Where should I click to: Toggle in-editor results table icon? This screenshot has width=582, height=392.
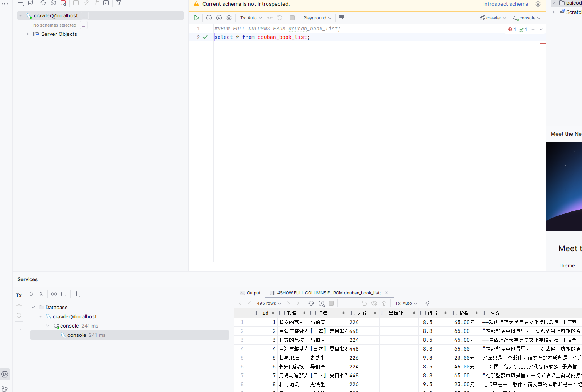342,18
